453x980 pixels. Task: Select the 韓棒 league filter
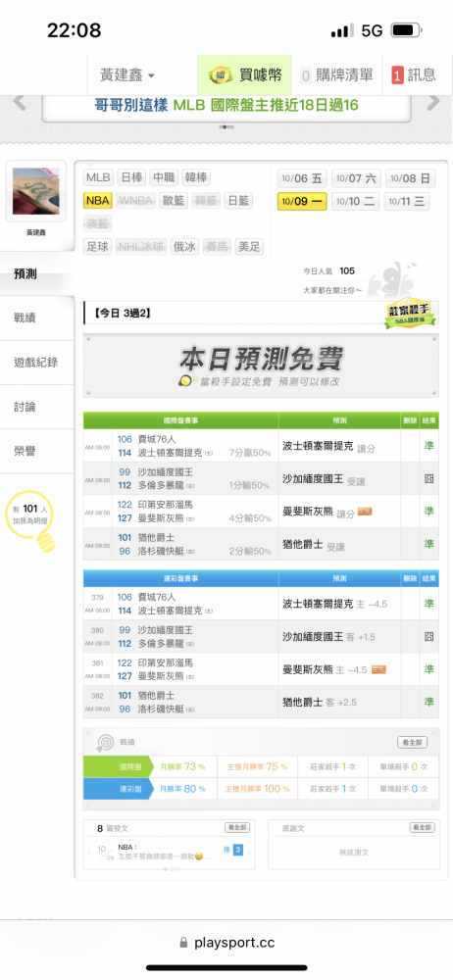click(x=196, y=177)
